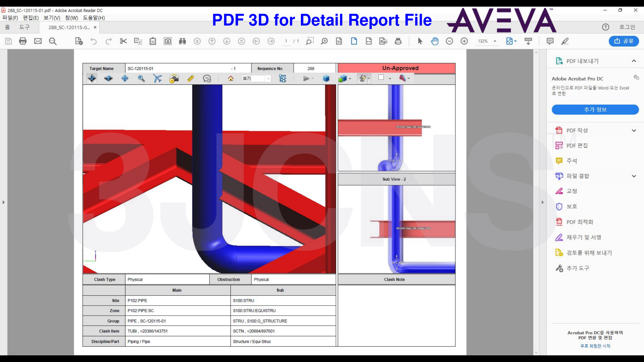Viewport: 644px width, 362px height.
Task: Toggle perspective projection cube
Action: coord(326,79)
